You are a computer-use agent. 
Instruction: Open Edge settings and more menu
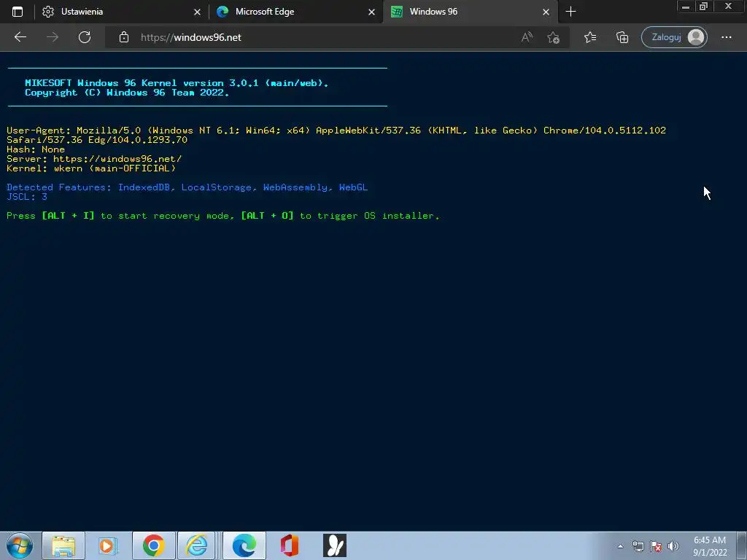click(727, 37)
